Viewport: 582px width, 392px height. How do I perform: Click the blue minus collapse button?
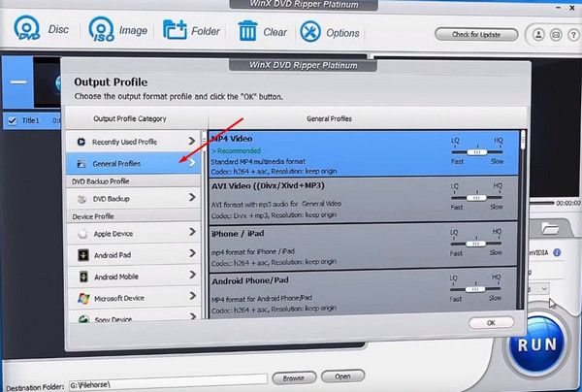pos(17,82)
